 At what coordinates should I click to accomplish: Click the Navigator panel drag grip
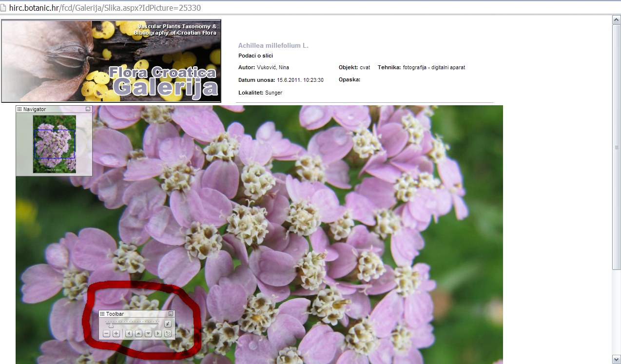pos(19,109)
